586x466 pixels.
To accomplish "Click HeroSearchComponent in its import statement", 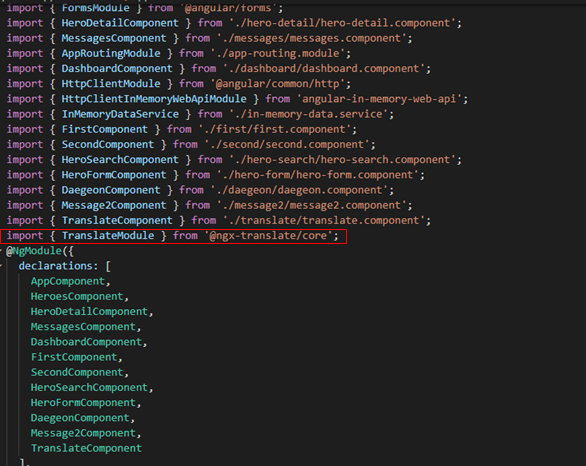I will coord(120,160).
